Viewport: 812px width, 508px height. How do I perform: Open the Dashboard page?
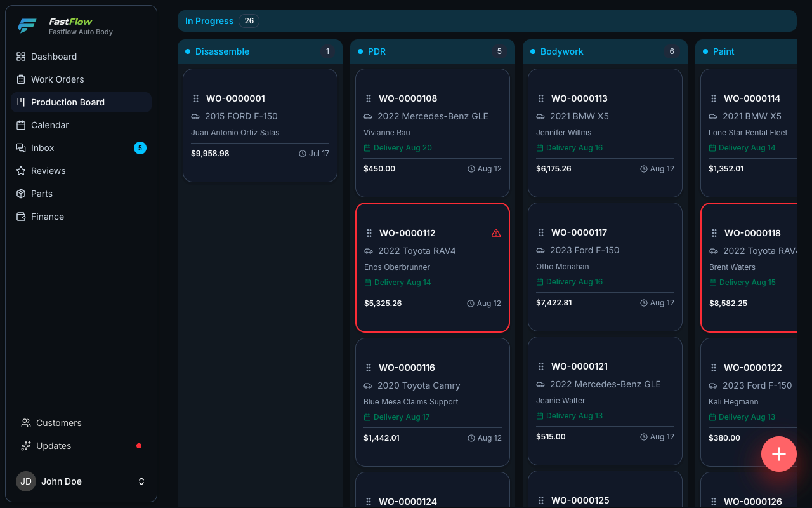[x=81, y=57]
